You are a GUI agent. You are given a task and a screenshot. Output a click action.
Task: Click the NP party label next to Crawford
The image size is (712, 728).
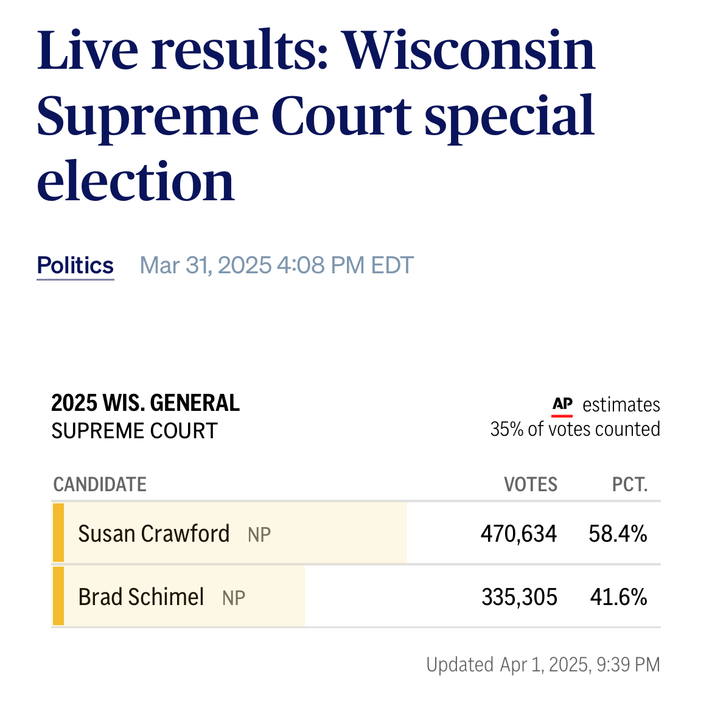259,535
